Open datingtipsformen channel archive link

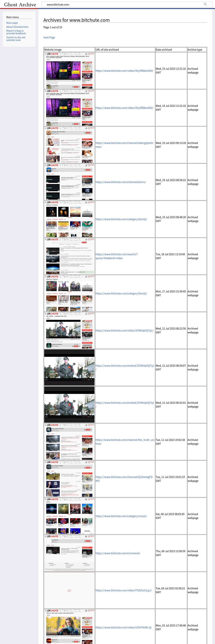point(124,145)
